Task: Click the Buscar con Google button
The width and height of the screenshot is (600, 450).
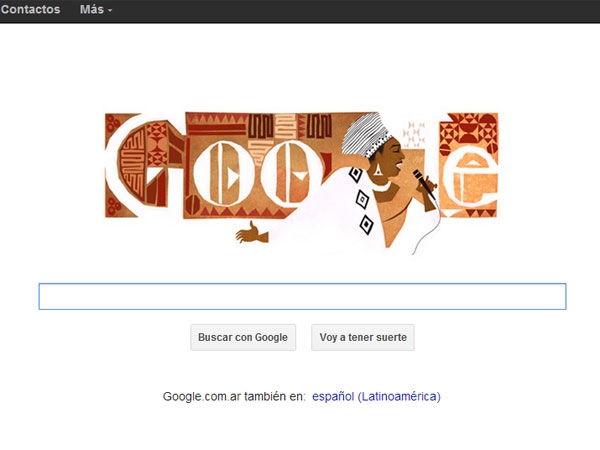Action: click(243, 337)
